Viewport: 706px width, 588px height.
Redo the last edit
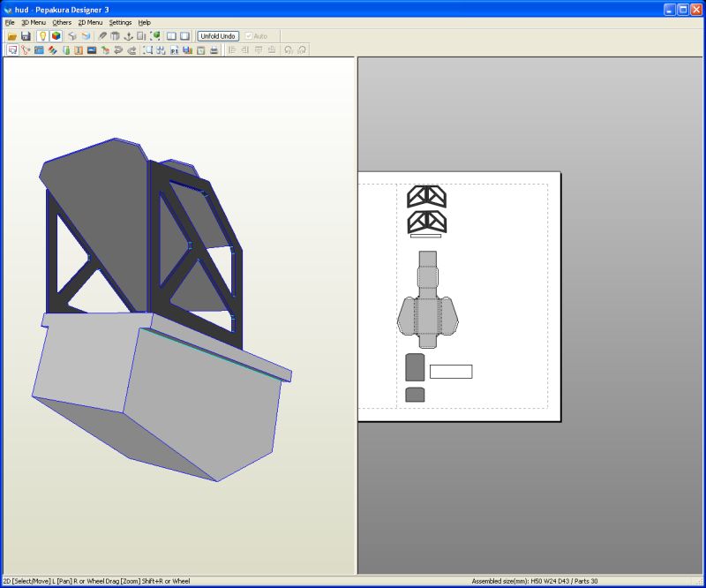coord(87,35)
